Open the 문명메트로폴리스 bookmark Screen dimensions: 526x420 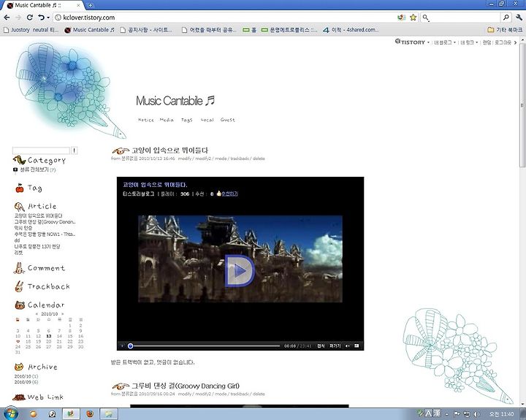point(289,30)
